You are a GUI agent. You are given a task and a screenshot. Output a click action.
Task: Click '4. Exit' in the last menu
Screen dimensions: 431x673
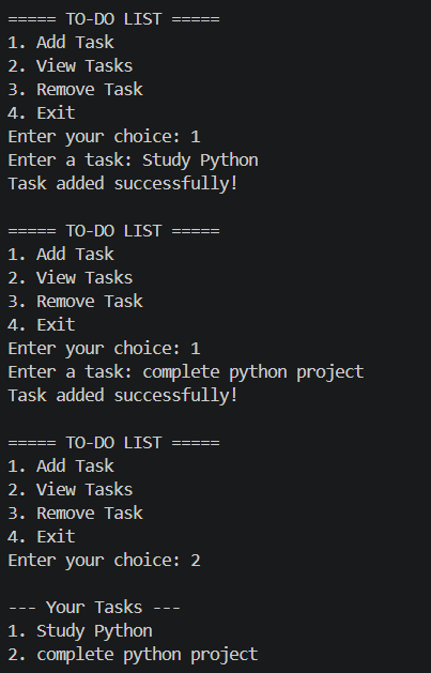(42, 537)
